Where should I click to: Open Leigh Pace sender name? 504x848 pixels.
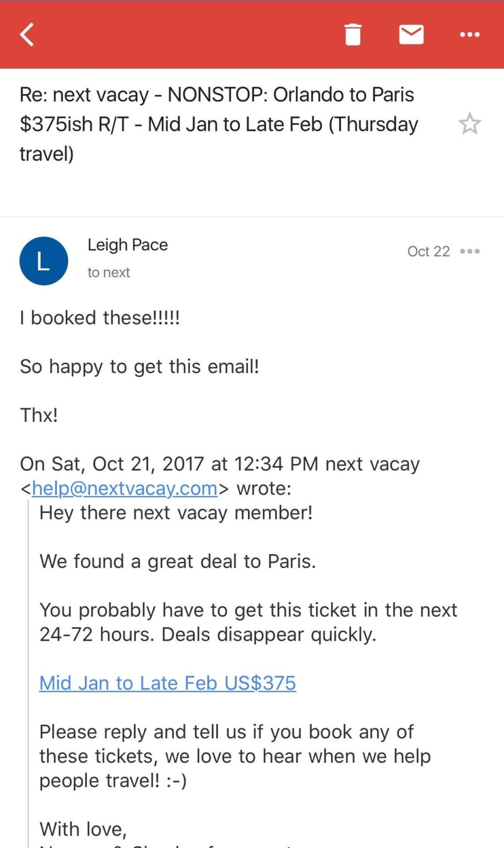tap(127, 245)
